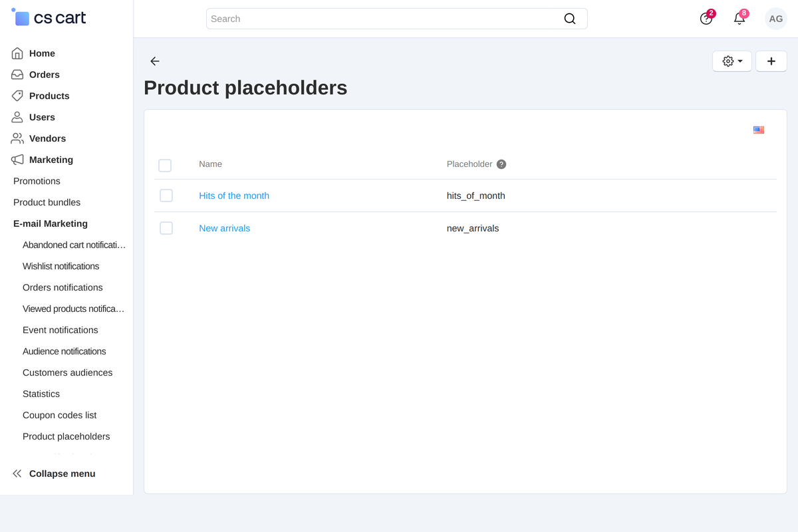
Task: Click the Home house icon
Action: (x=17, y=53)
